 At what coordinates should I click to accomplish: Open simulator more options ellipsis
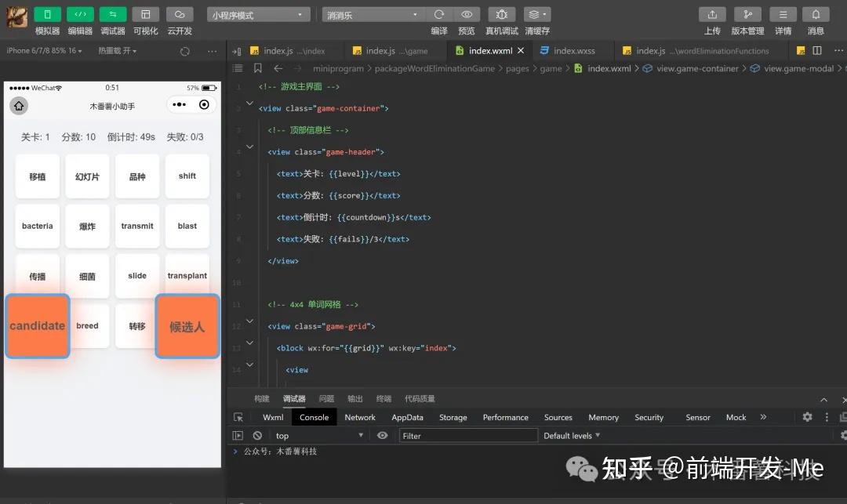212,51
